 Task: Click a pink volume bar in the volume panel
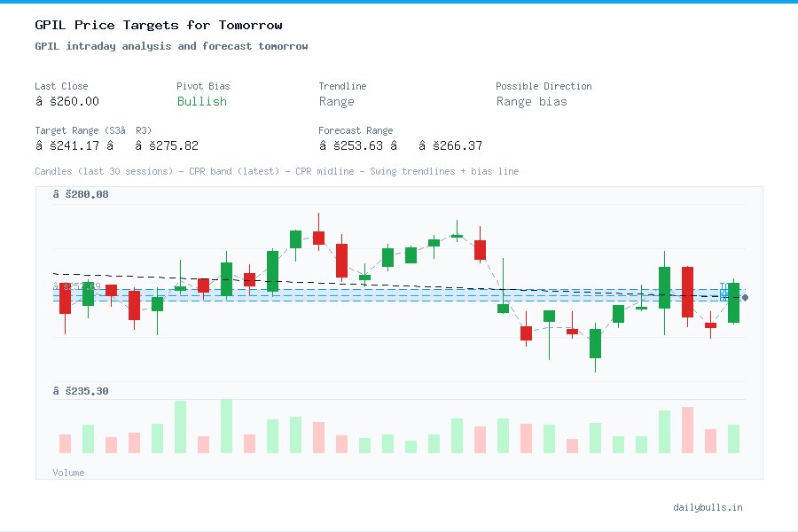coord(64,442)
